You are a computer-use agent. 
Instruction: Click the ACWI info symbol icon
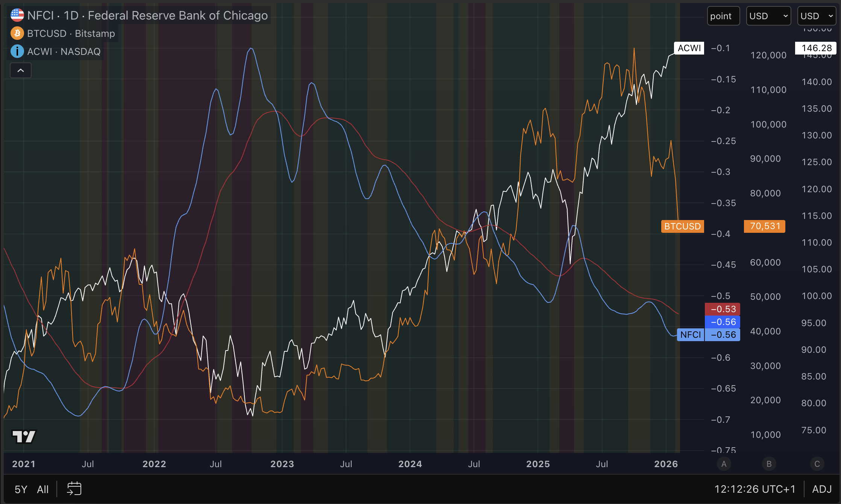(x=17, y=51)
